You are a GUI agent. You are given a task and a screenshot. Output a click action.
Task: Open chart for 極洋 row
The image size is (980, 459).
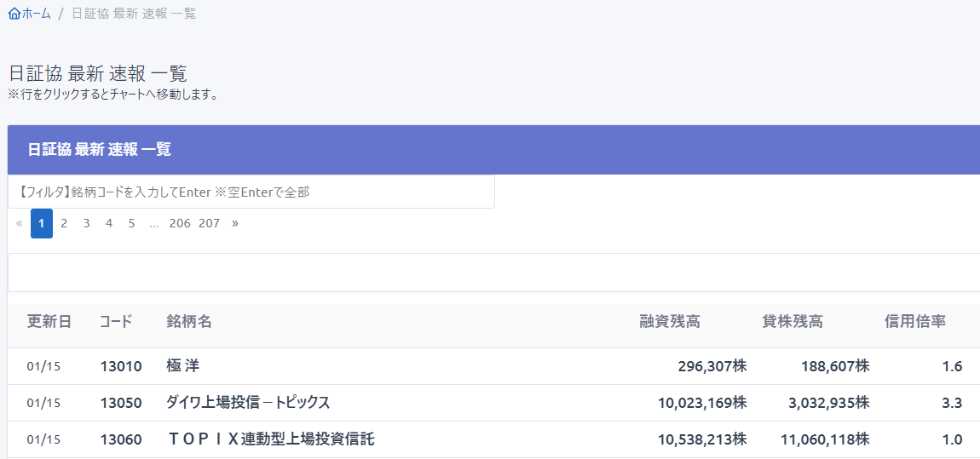[183, 366]
